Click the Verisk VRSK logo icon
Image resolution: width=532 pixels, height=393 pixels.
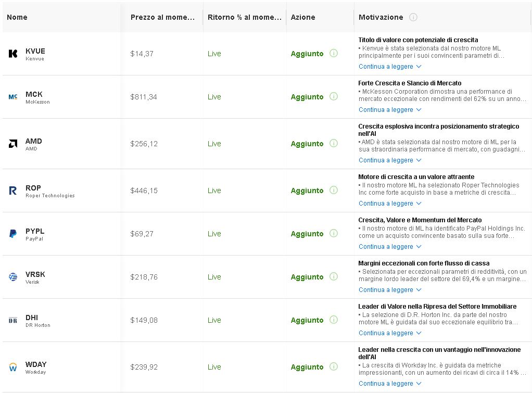[x=13, y=277]
